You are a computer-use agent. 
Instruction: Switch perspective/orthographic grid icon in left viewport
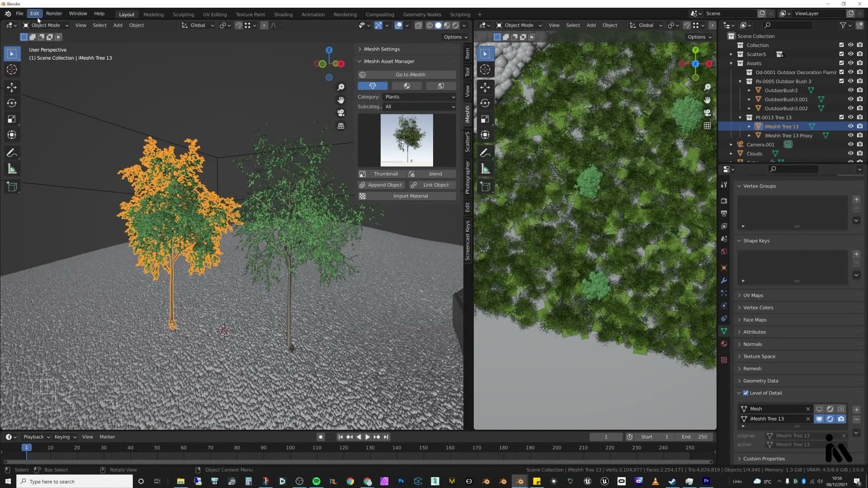(341, 126)
